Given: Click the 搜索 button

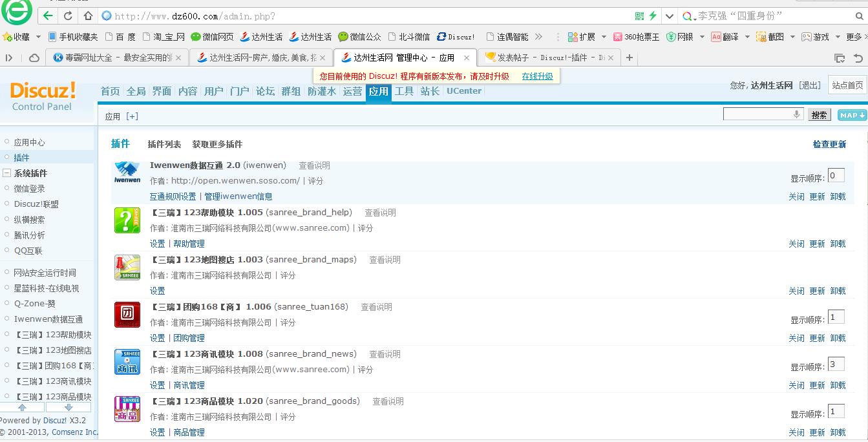Looking at the screenshot, I should pyautogui.click(x=820, y=115).
